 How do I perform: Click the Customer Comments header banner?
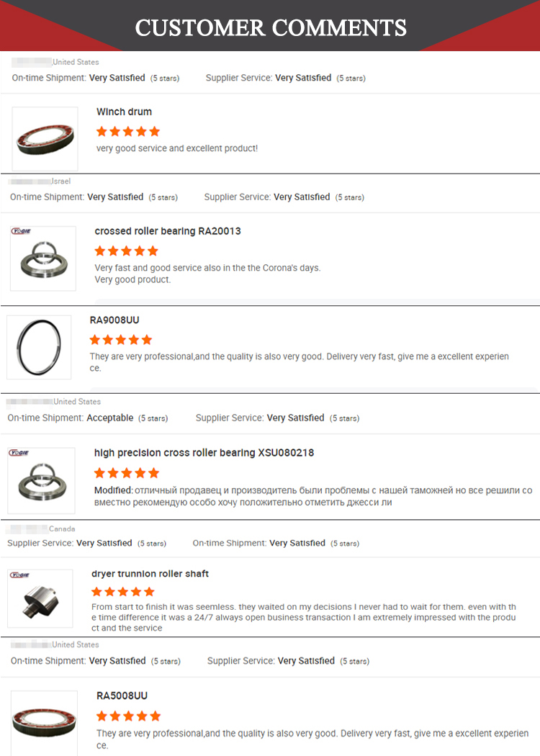tap(271, 27)
